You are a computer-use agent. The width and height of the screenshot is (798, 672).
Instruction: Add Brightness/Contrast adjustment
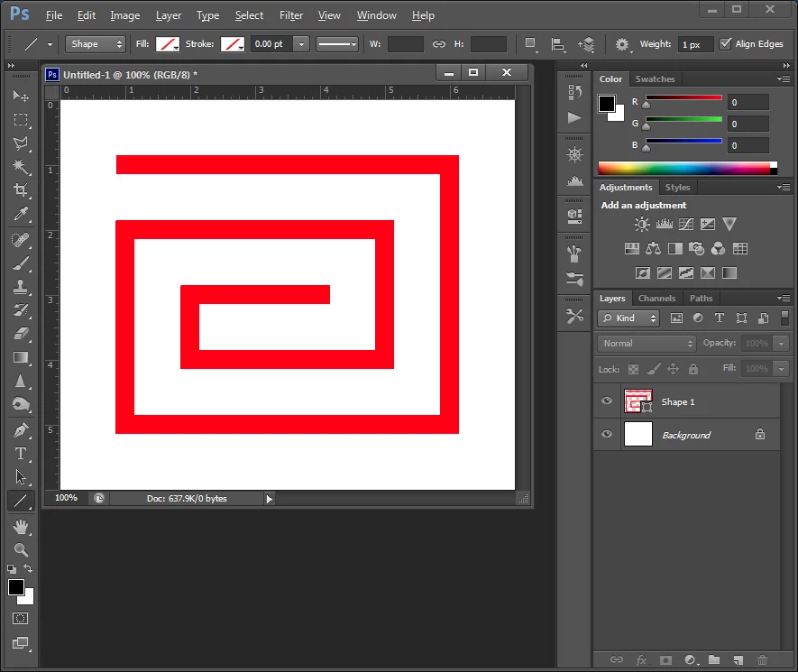[642, 224]
